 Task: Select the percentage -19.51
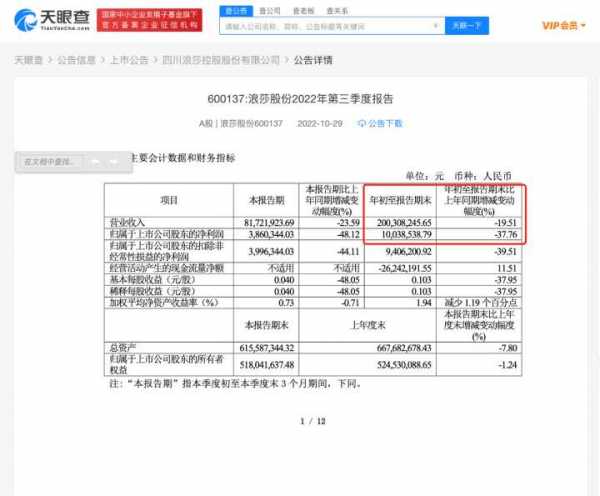[505, 223]
